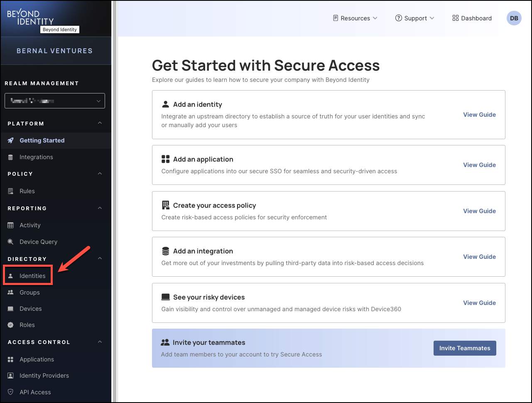Collapse the Platform section chevron
The image size is (532, 403).
point(100,123)
